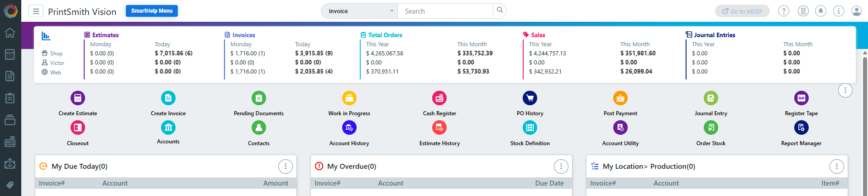Open Stock Definition shortcut
The image size is (868, 196).
coord(530,133)
